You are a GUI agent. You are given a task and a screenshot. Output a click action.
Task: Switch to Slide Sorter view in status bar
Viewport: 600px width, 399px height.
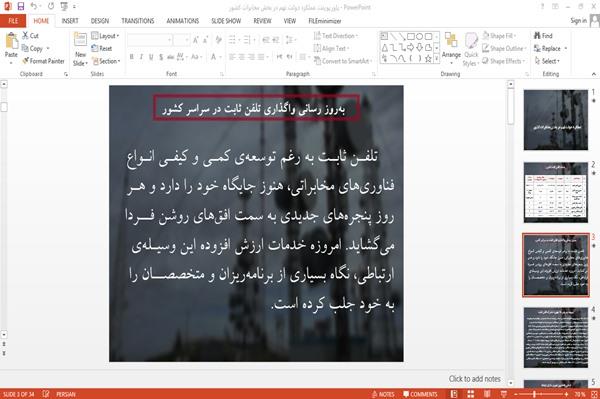tap(471, 394)
